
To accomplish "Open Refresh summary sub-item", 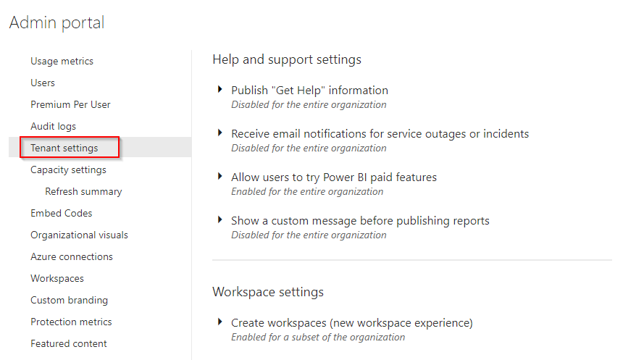I will [83, 192].
